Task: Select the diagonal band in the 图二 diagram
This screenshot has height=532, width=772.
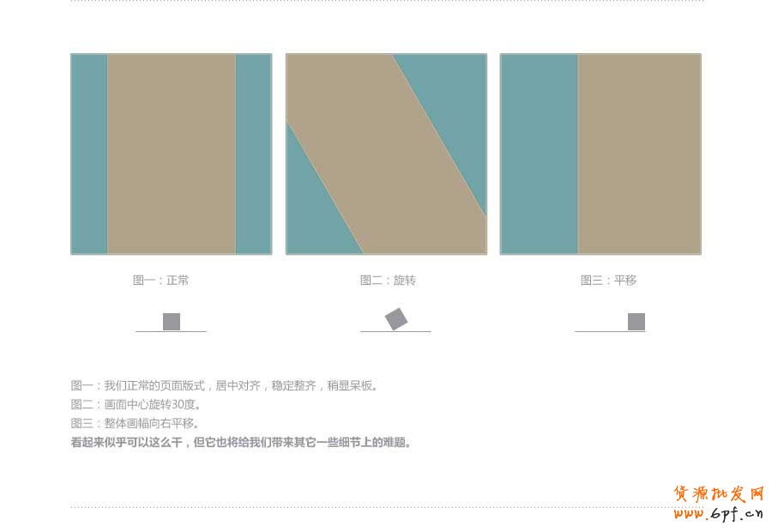Action: click(386, 154)
